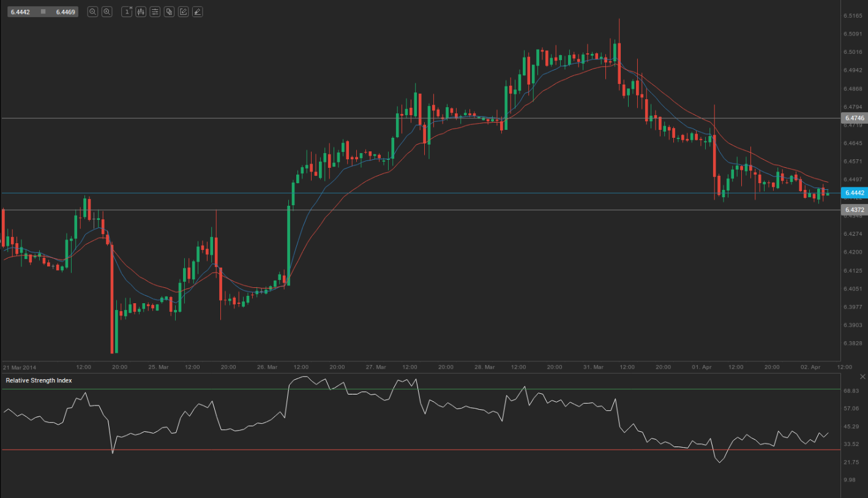Select the drawing pen tool icon
Screen dimensions: 868x498
click(x=197, y=11)
